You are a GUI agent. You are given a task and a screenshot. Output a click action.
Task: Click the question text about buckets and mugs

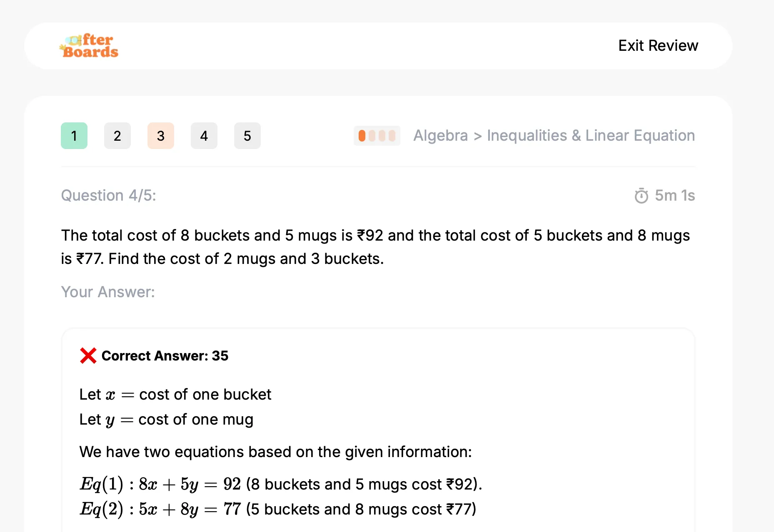pos(375,247)
